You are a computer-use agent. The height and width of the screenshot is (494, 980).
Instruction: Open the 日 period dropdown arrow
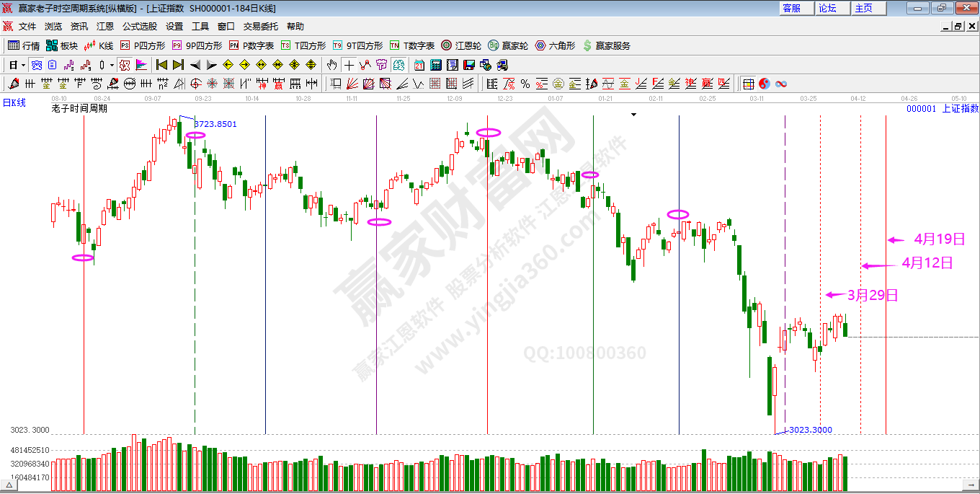tap(23, 65)
